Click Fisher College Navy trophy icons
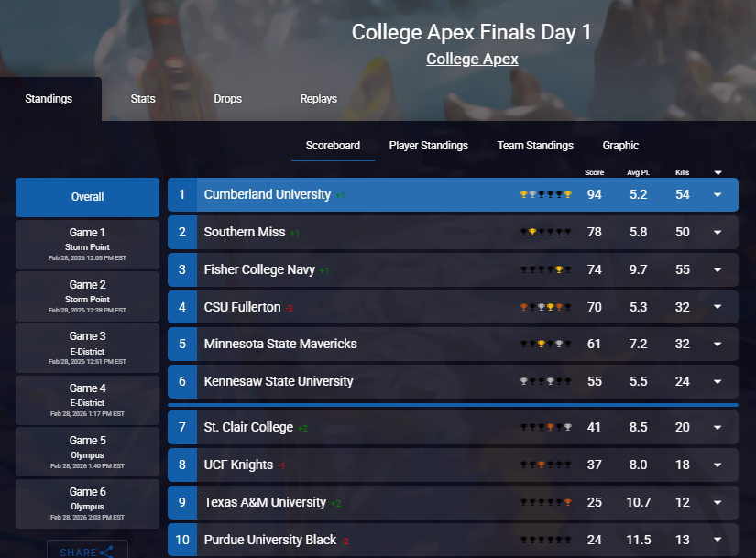 (x=545, y=269)
